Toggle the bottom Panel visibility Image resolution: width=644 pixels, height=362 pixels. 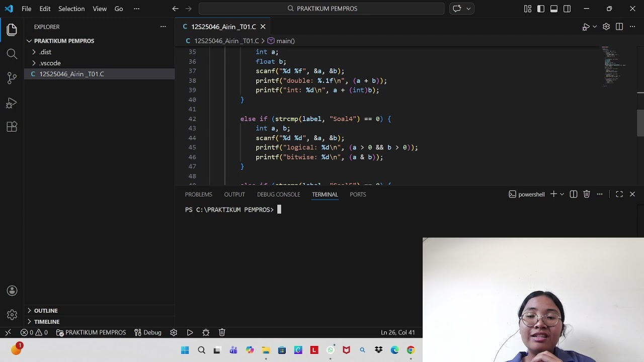pyautogui.click(x=554, y=9)
